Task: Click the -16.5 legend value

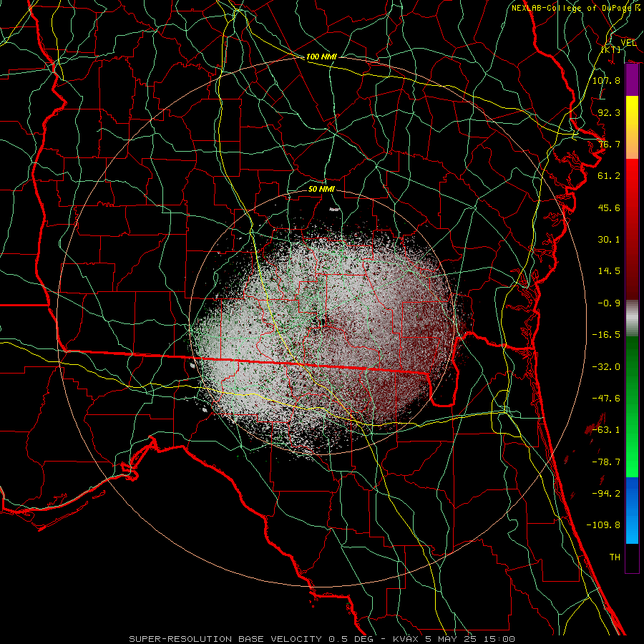Action: coord(606,335)
